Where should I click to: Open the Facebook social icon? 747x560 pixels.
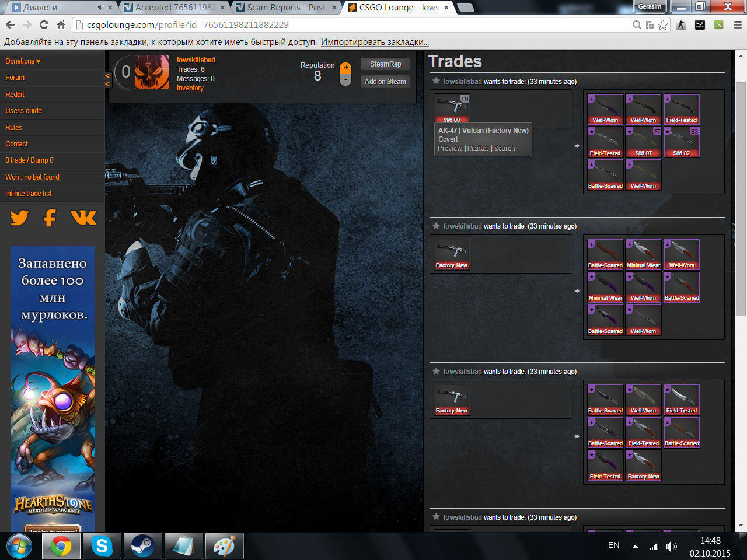pyautogui.click(x=50, y=218)
